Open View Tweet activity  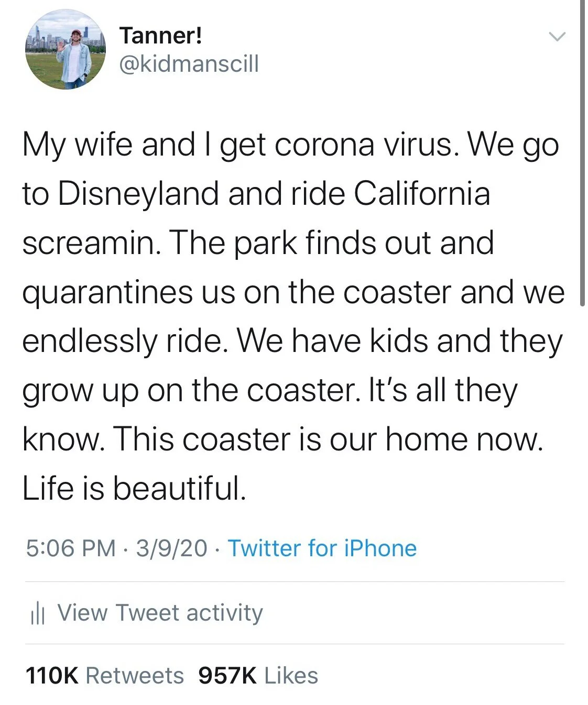pyautogui.click(x=160, y=613)
